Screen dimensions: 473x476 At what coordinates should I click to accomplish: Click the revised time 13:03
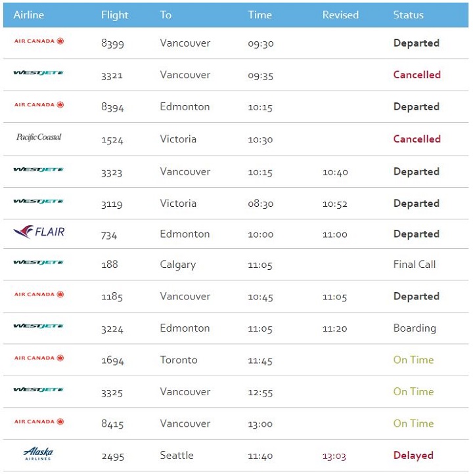[334, 456]
